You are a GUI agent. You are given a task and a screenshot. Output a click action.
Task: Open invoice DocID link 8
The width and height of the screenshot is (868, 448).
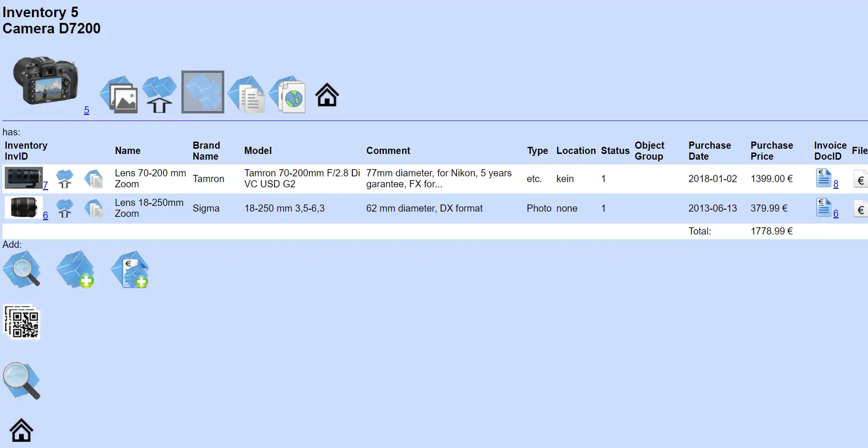click(836, 184)
